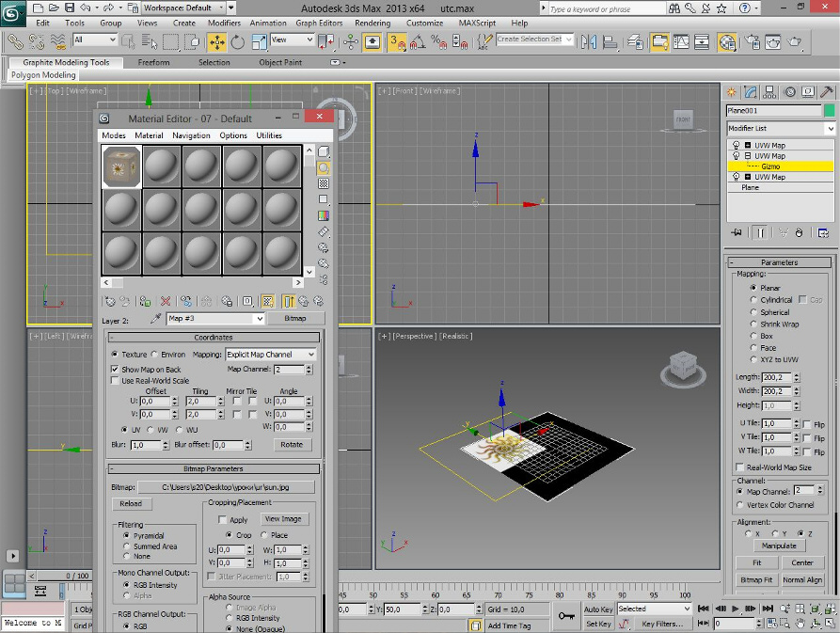Open the Utilities hammer panel icon
The height and width of the screenshot is (633, 840).
[x=826, y=92]
